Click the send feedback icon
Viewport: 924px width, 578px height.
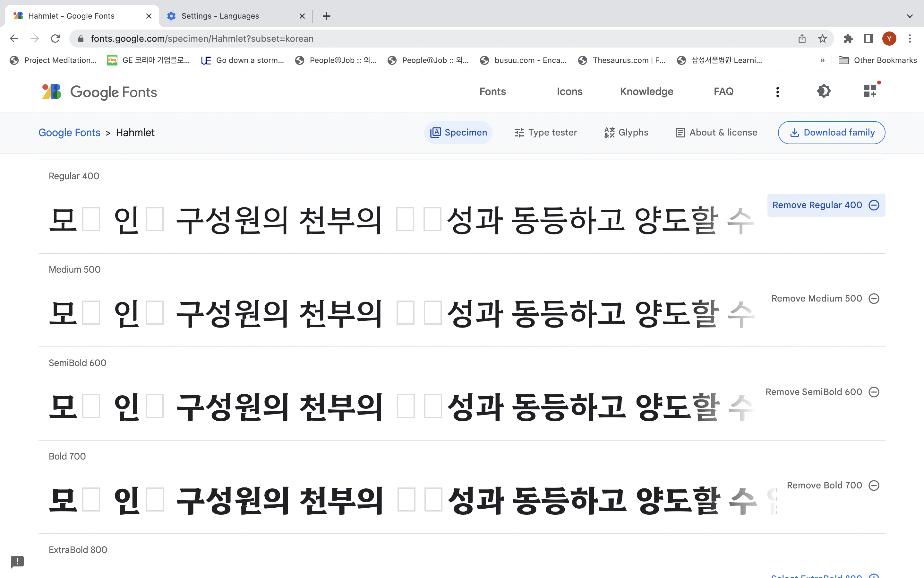pyautogui.click(x=17, y=562)
